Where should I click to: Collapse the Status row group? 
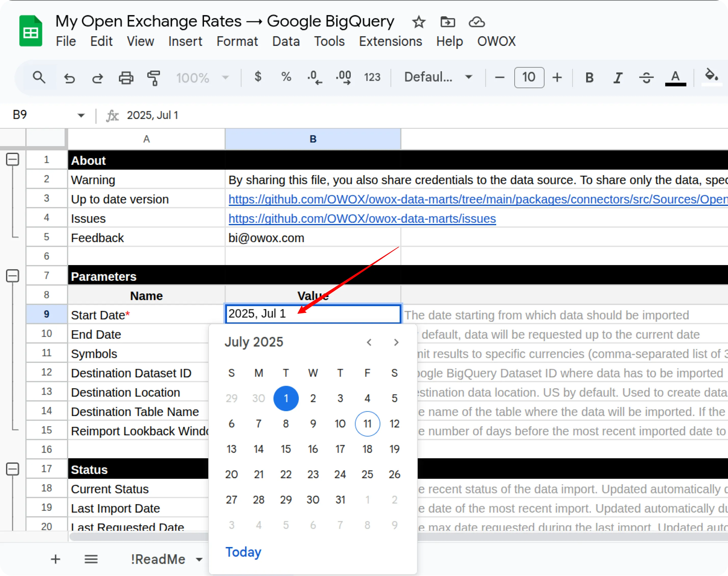[x=13, y=469]
